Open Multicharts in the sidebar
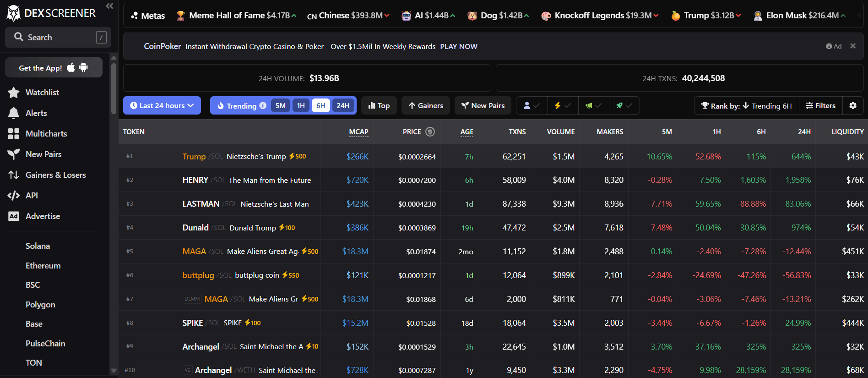868x378 pixels. tap(46, 134)
